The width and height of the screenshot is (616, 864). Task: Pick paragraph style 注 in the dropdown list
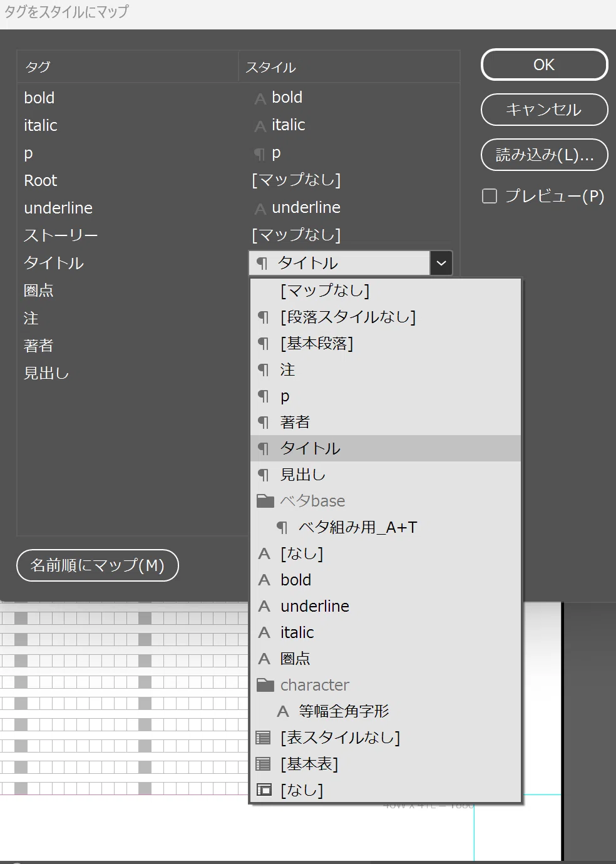pyautogui.click(x=386, y=369)
